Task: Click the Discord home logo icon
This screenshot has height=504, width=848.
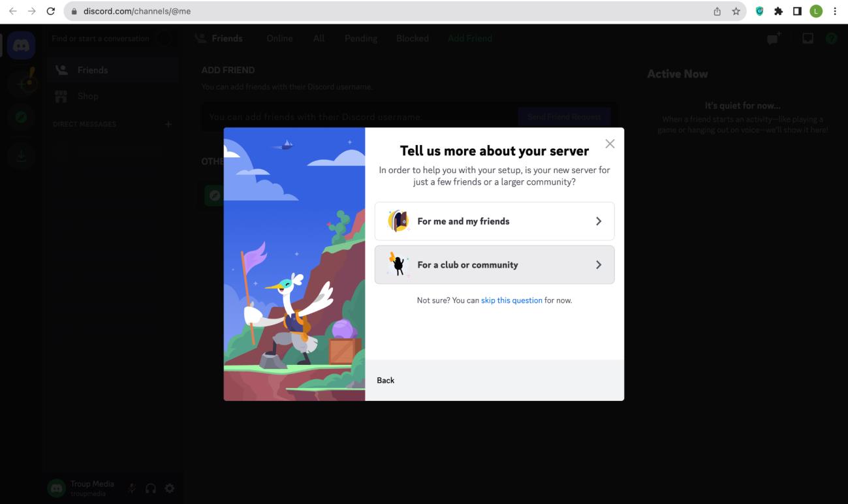Action: [21, 46]
